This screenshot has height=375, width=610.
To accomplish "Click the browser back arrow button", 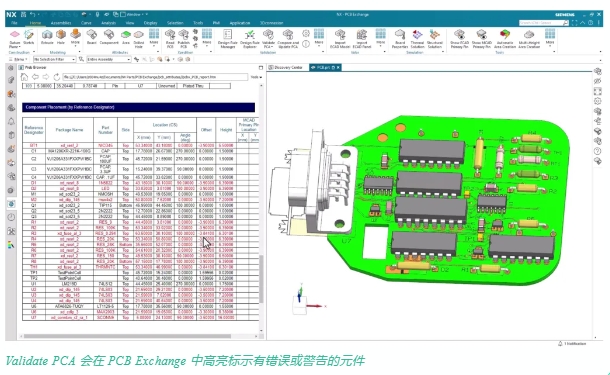I will pyautogui.click(x=35, y=77).
